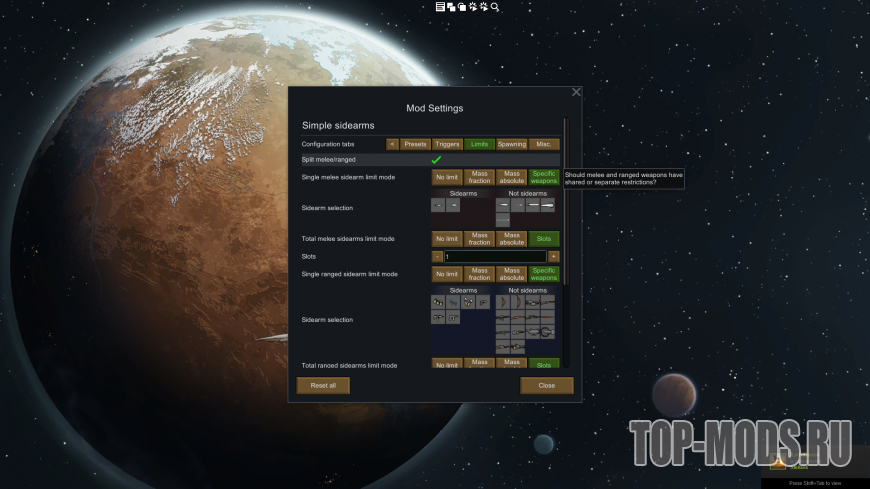Click the Slots number input field
This screenshot has width=870, height=489.
click(495, 256)
